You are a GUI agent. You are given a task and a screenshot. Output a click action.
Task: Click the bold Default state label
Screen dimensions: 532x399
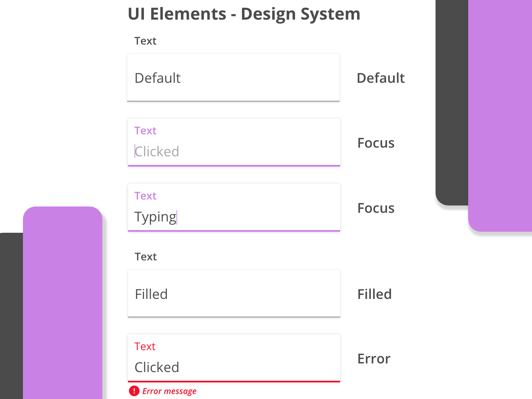(381, 78)
